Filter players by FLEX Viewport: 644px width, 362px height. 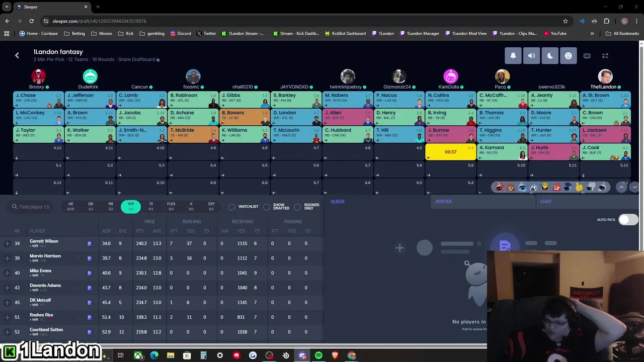pos(171,206)
